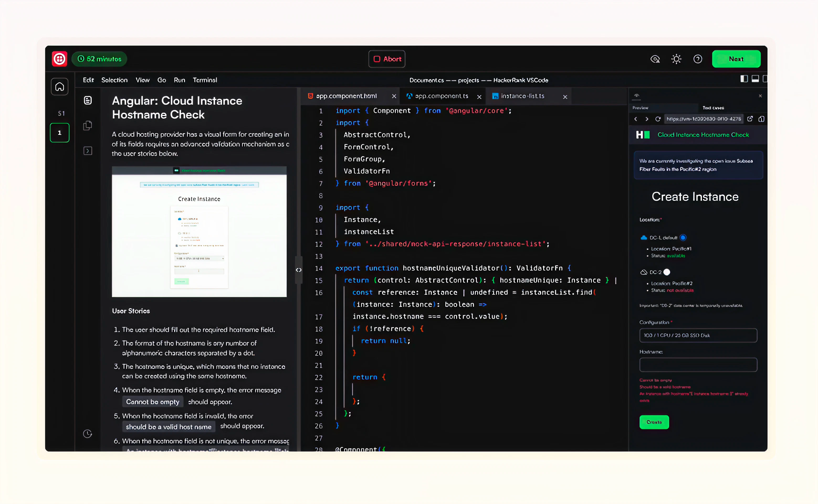Click the history clock icon at sidebar bottom

(88, 434)
